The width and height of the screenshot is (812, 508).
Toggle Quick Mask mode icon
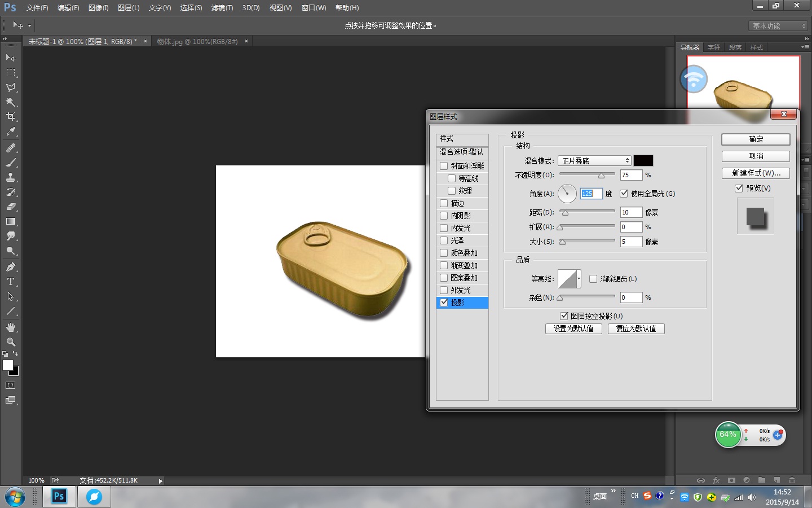11,386
